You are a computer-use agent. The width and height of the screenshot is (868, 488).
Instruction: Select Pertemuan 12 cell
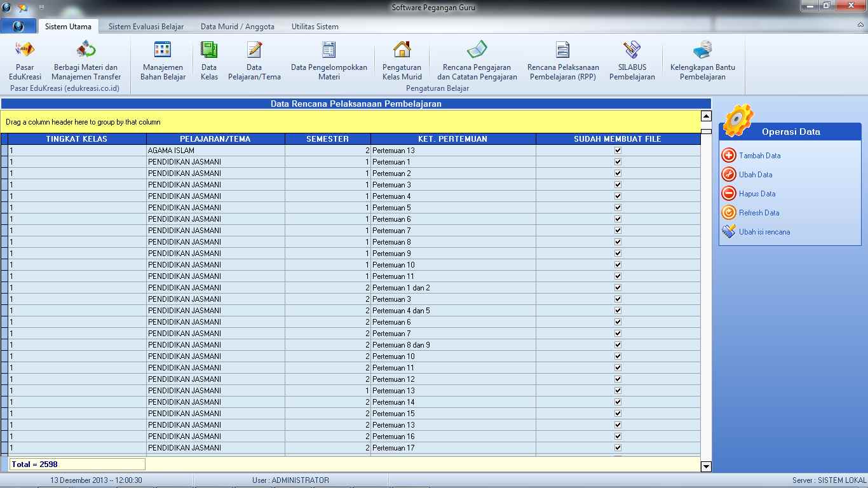[453, 379]
